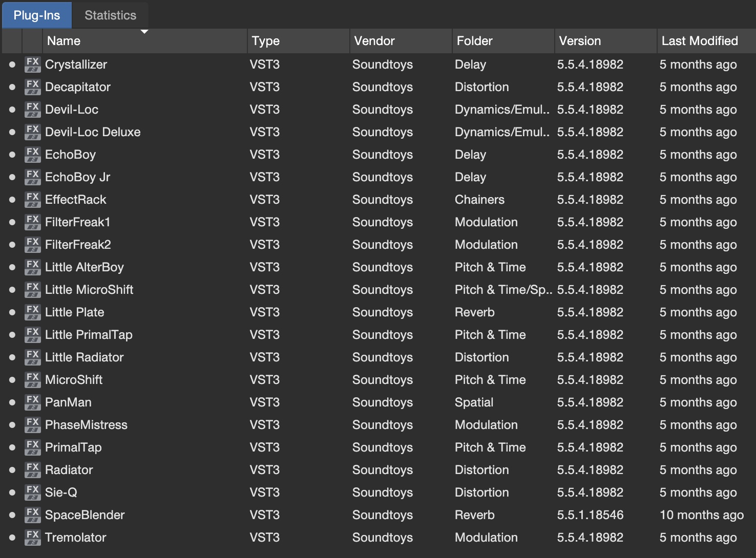Screen dimensions: 756x558
Task: Click the FX icon beside MicroShift
Action: tap(33, 380)
